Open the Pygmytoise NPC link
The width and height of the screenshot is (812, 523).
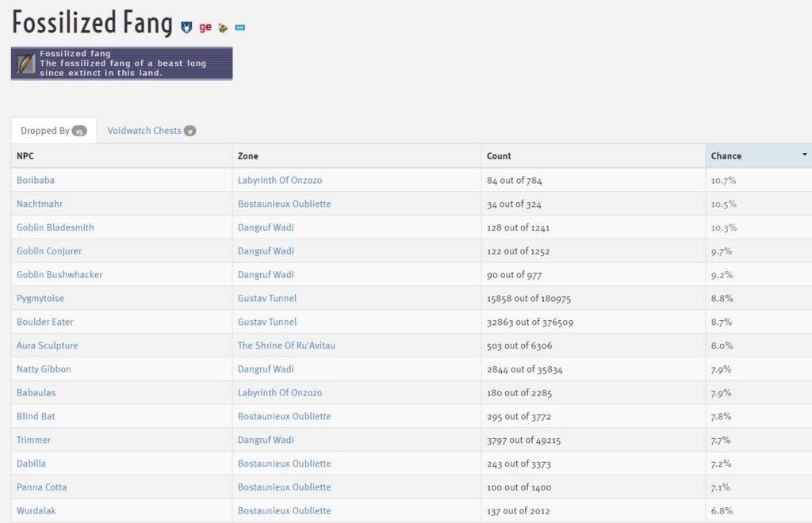(40, 298)
